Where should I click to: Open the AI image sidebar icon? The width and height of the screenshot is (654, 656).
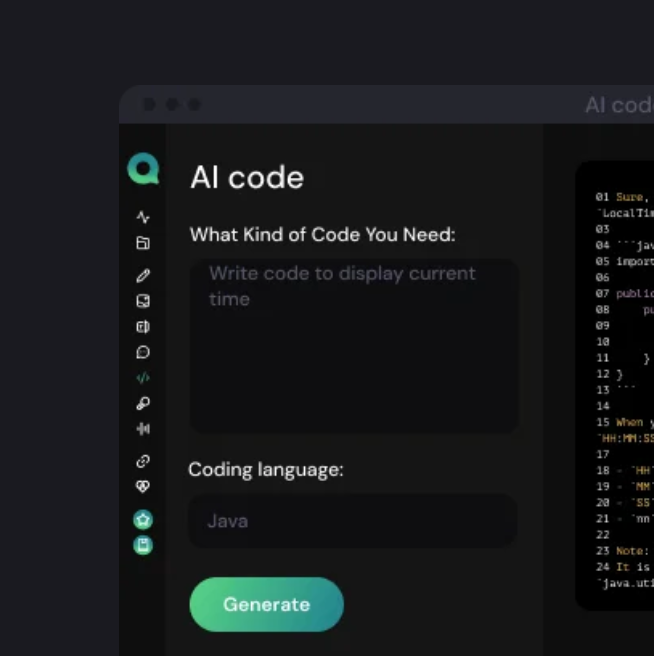143,301
